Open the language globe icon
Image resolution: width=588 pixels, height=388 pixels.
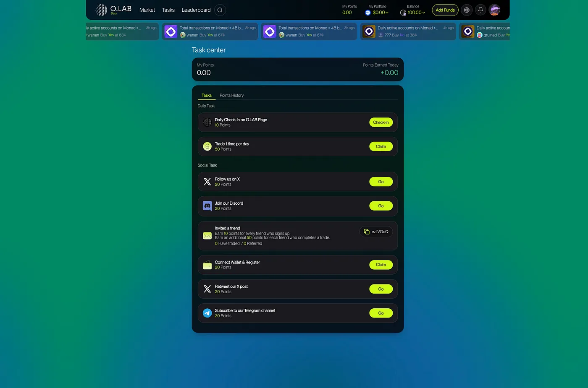(x=467, y=10)
